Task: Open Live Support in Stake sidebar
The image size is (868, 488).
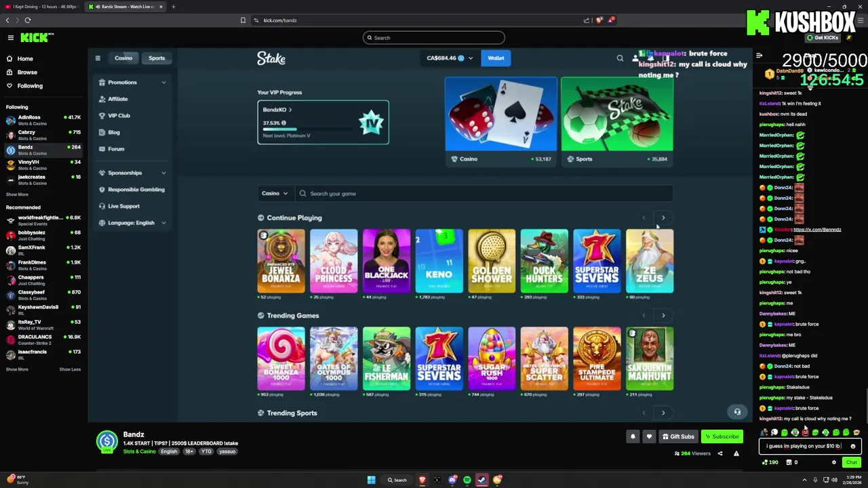Action: [x=123, y=206]
